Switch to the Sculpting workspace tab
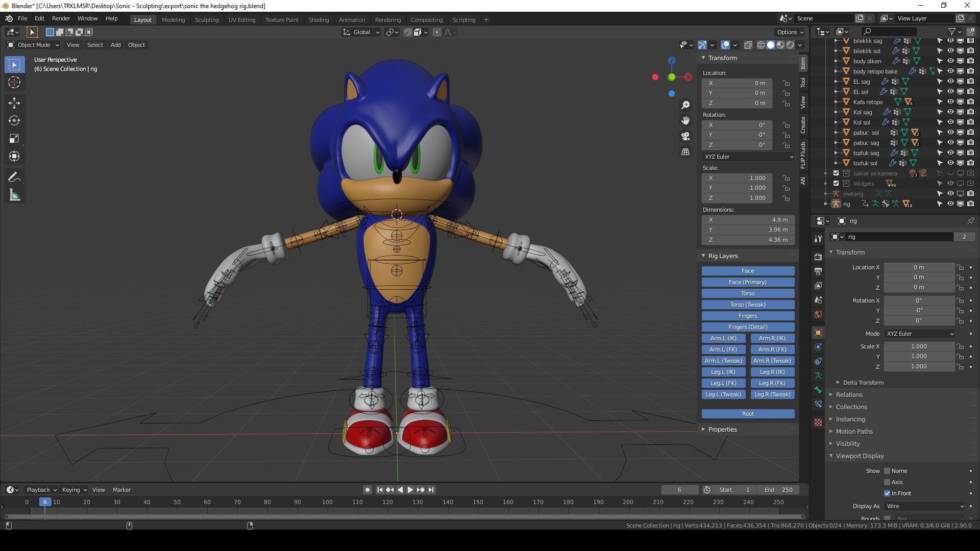The height and width of the screenshot is (551, 980). [x=206, y=20]
